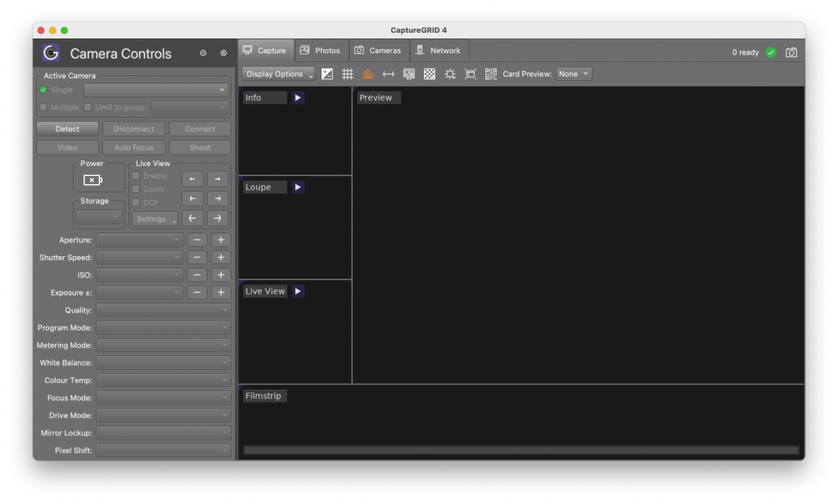Switch to the Network tab
This screenshot has height=504, width=838.
(x=439, y=50)
